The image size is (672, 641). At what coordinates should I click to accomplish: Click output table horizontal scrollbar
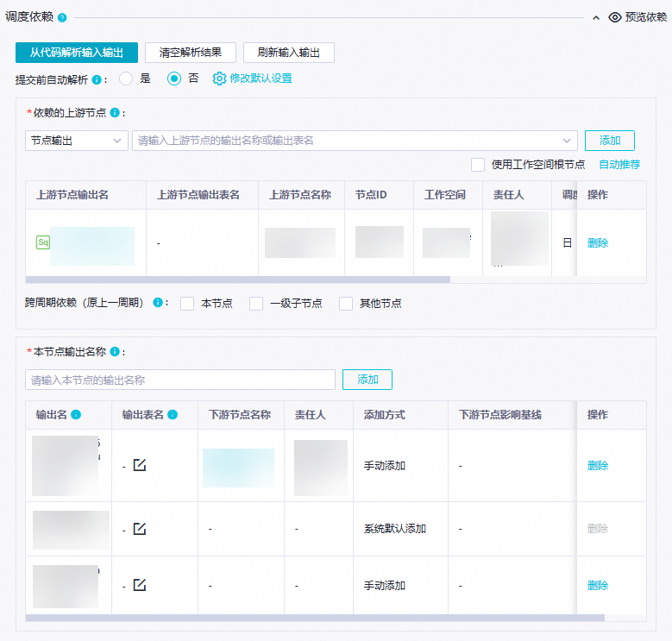[x=315, y=618]
